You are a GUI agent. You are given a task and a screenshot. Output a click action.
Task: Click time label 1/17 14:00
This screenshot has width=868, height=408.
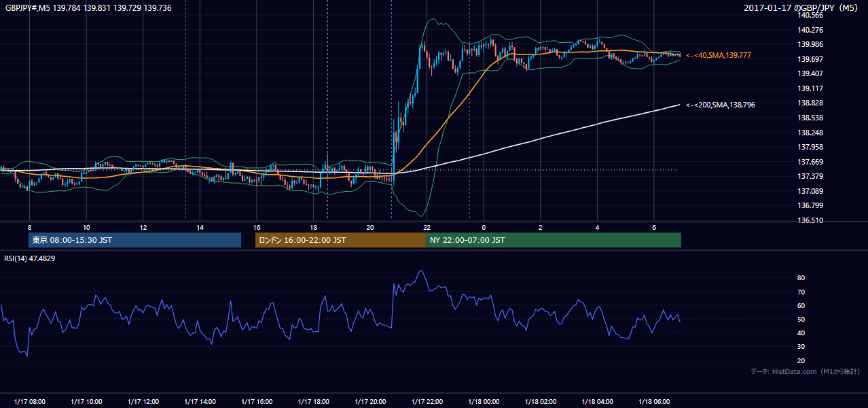(200, 401)
